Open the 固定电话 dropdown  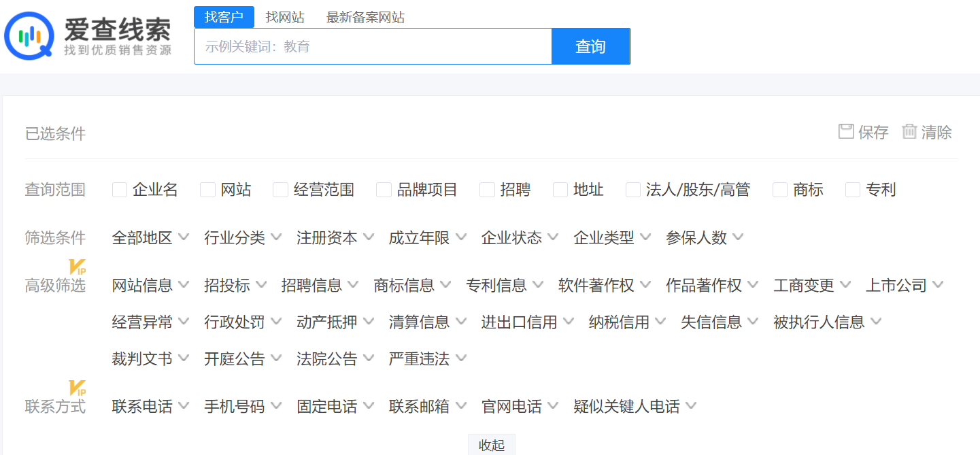point(335,407)
